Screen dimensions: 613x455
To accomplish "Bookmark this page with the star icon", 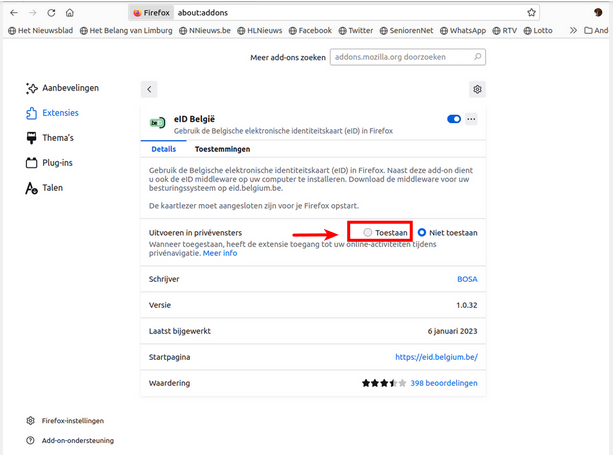I will tap(531, 13).
